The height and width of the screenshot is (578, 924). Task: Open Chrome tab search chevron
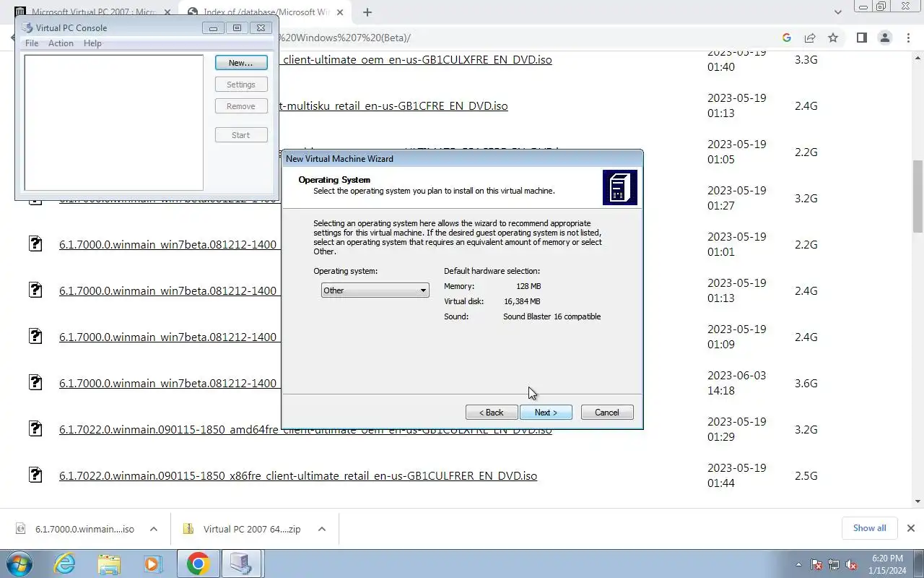[837, 12]
